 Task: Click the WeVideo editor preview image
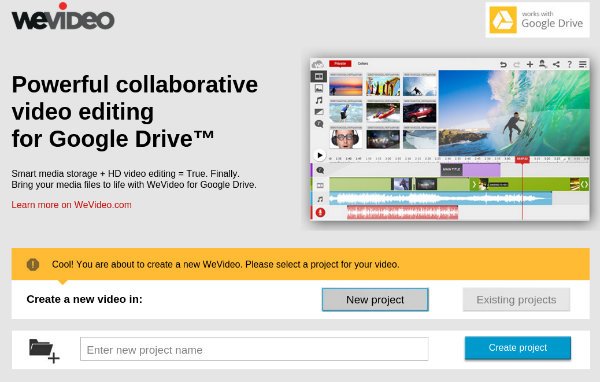tap(450, 139)
